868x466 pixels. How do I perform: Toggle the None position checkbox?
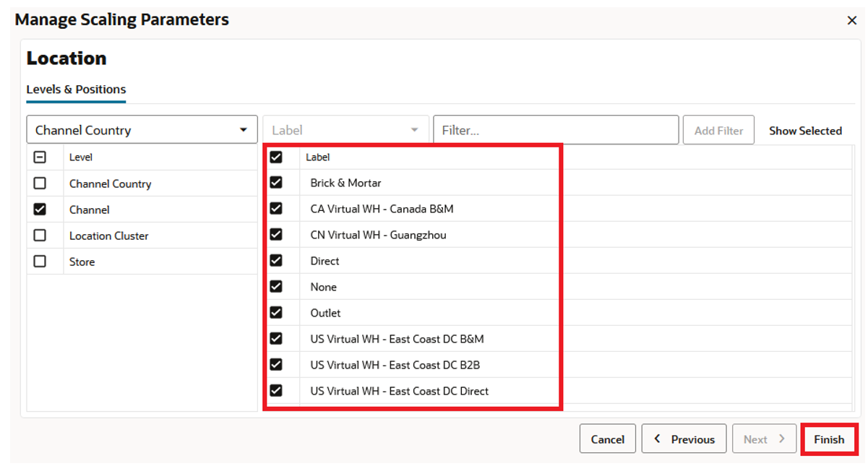276,286
